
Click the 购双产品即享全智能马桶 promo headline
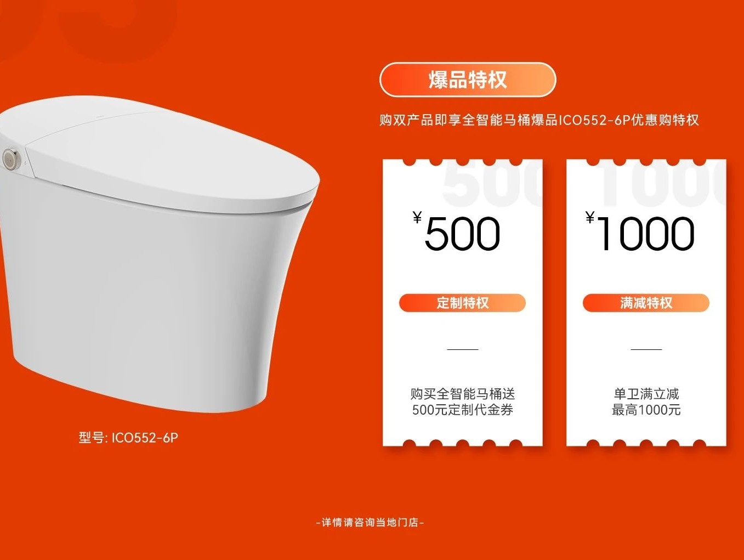pyautogui.click(x=539, y=120)
